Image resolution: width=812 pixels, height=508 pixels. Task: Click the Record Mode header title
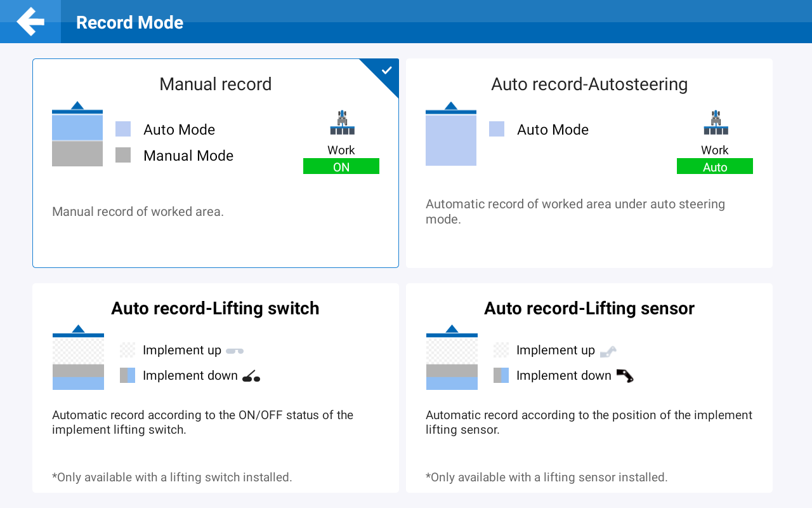[x=129, y=22]
